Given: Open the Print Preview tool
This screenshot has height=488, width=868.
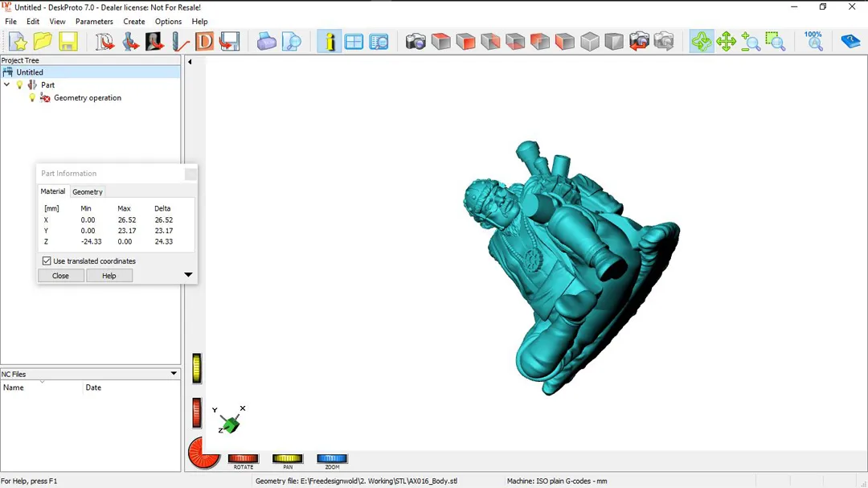Looking at the screenshot, I should pyautogui.click(x=292, y=42).
